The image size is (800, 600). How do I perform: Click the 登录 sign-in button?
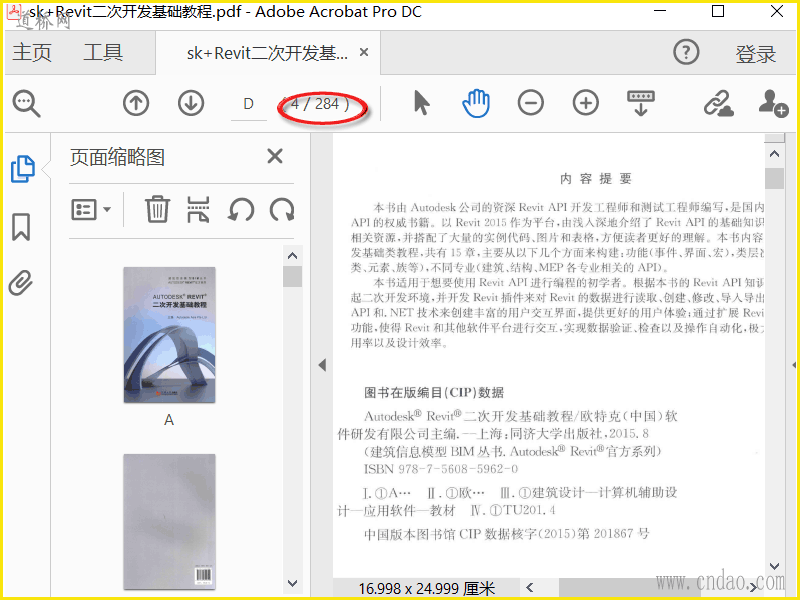point(755,54)
